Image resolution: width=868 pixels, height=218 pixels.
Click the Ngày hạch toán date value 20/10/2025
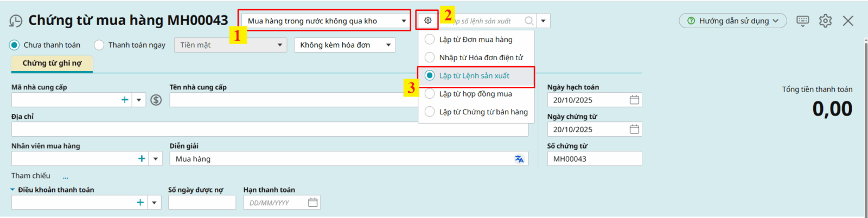point(573,100)
